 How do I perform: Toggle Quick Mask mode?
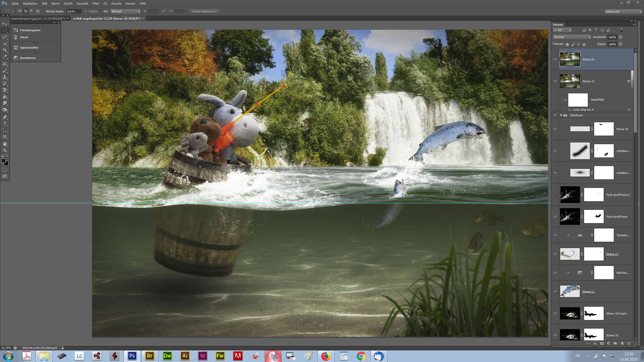5,170
